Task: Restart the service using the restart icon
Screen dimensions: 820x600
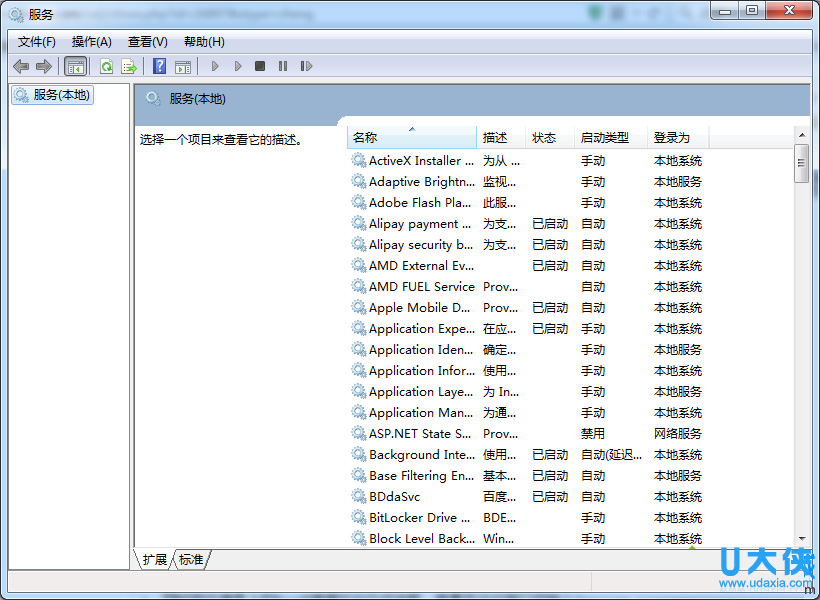Action: [307, 66]
